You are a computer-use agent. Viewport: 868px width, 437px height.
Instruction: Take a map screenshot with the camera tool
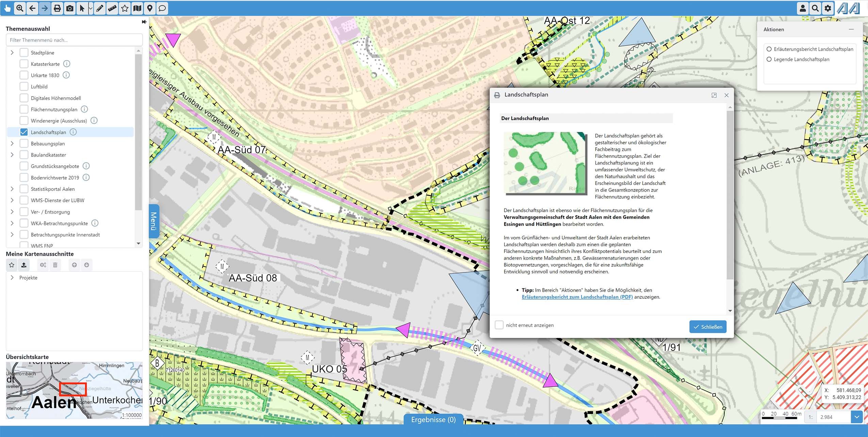click(70, 8)
